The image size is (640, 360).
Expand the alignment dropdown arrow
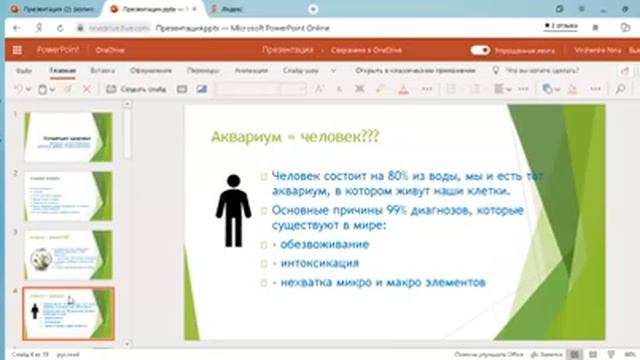(509, 89)
